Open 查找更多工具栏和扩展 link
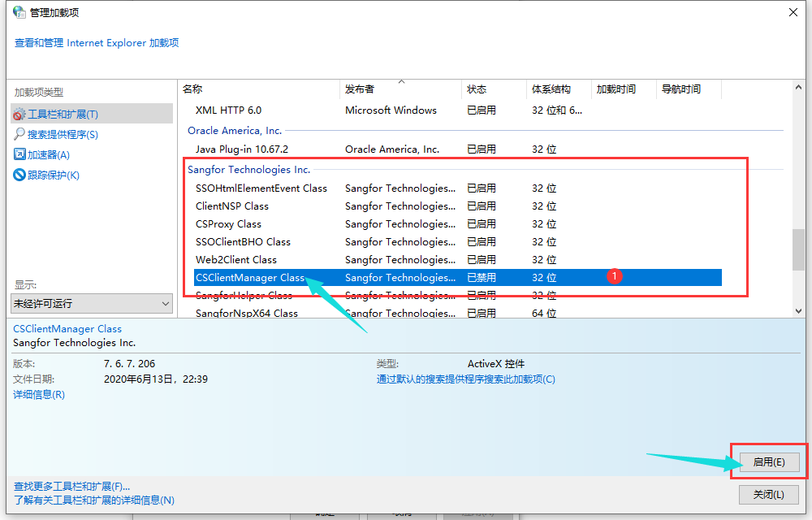The height and width of the screenshot is (520, 812). point(71,486)
